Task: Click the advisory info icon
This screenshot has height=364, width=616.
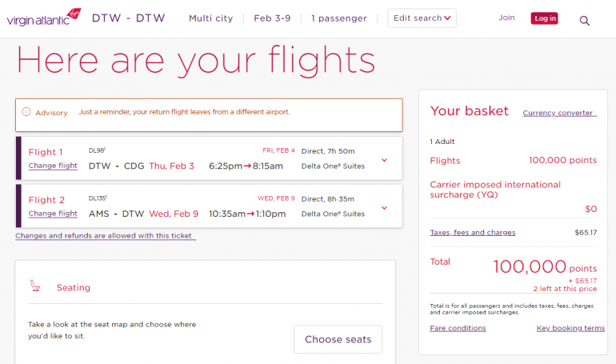Action: pyautogui.click(x=26, y=112)
